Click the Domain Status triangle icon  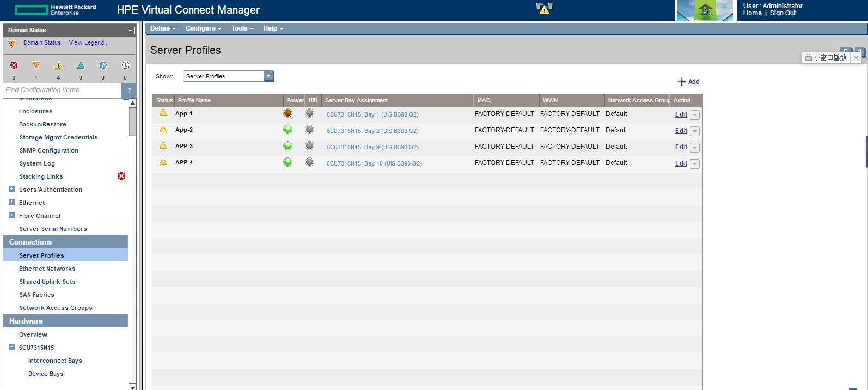pos(12,44)
